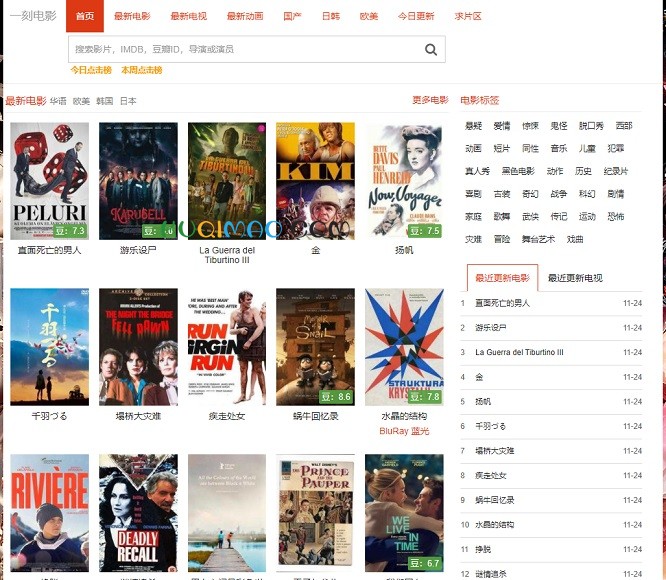Select the 西部 movie tag
Screen dimensions: 666x580
624,126
